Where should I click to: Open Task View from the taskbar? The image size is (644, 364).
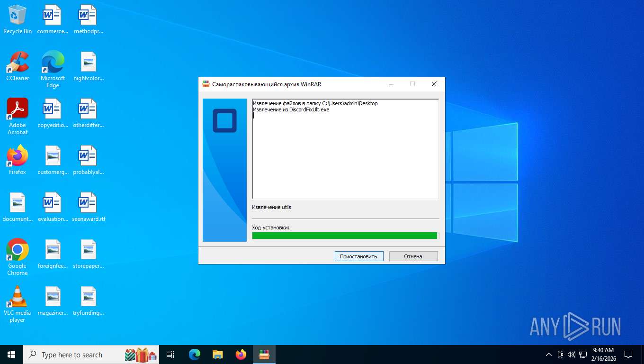point(170,355)
